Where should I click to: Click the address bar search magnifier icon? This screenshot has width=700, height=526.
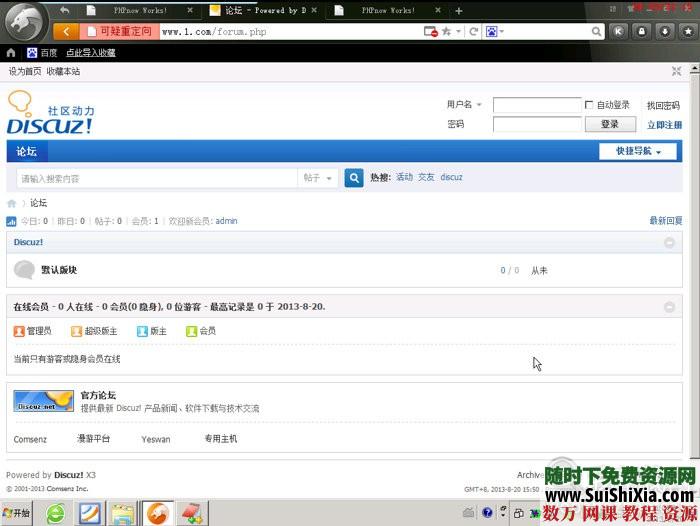(x=597, y=32)
